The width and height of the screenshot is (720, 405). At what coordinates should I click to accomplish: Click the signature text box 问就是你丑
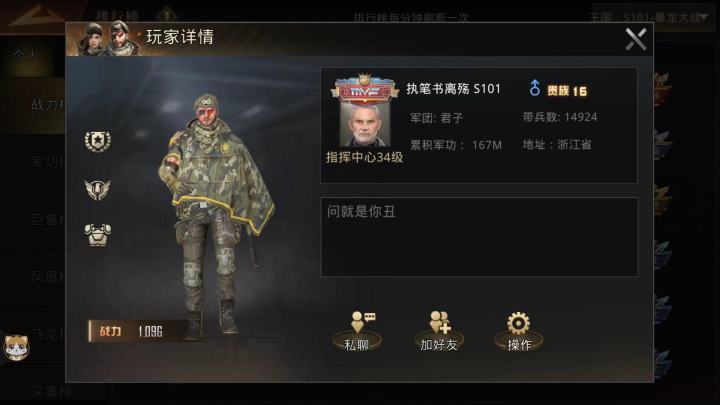pos(479,237)
